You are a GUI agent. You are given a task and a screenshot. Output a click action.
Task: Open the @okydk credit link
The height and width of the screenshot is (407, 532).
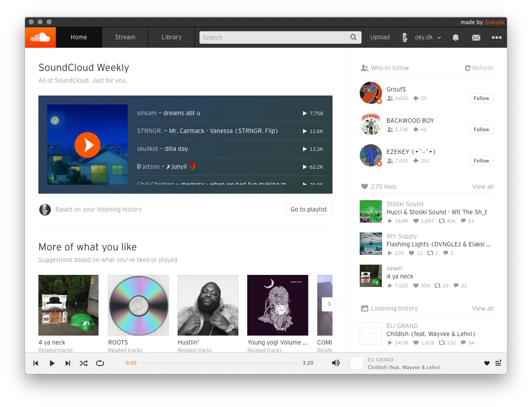(x=495, y=22)
